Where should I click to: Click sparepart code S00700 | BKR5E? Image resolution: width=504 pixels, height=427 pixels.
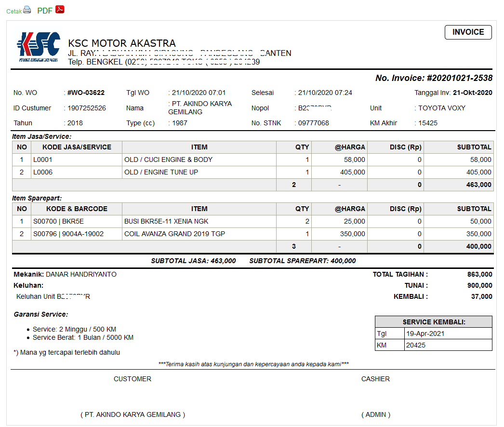[x=58, y=221]
